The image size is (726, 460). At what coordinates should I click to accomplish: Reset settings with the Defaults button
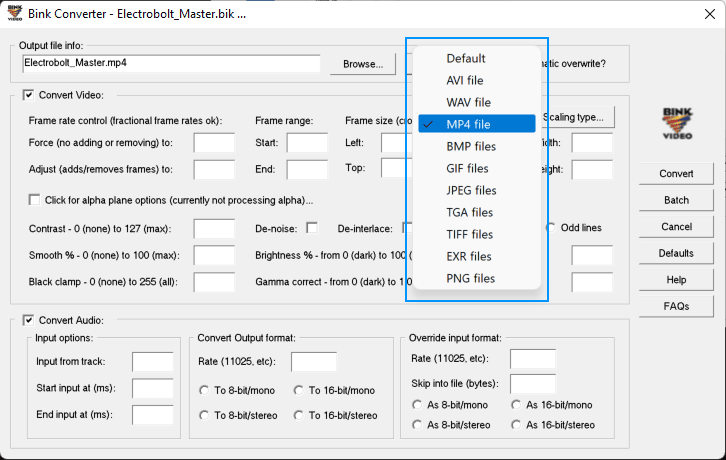[x=676, y=253]
